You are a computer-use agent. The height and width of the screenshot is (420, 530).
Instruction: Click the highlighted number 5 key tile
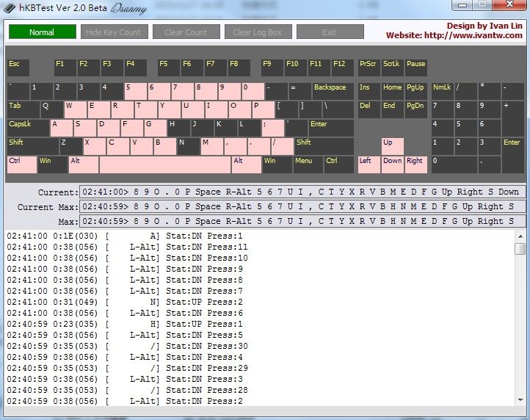(136, 91)
